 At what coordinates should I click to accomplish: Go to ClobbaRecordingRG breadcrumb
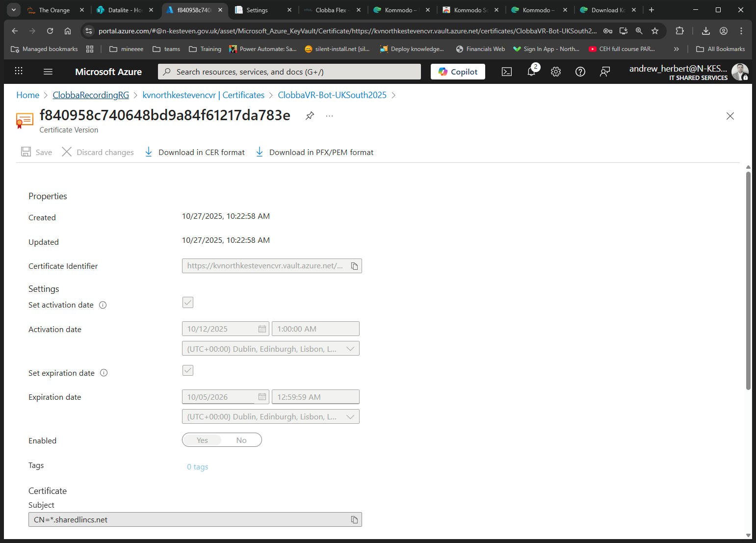(x=91, y=95)
